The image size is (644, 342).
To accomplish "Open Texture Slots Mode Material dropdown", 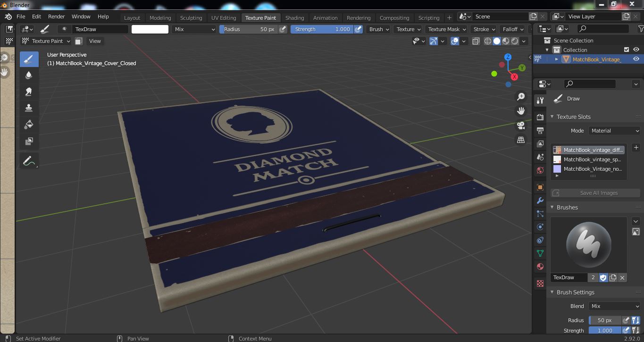I will [x=615, y=131].
